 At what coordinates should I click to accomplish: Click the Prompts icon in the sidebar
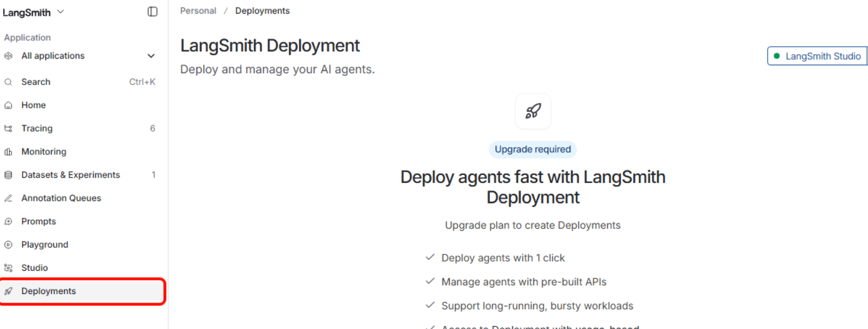8,221
